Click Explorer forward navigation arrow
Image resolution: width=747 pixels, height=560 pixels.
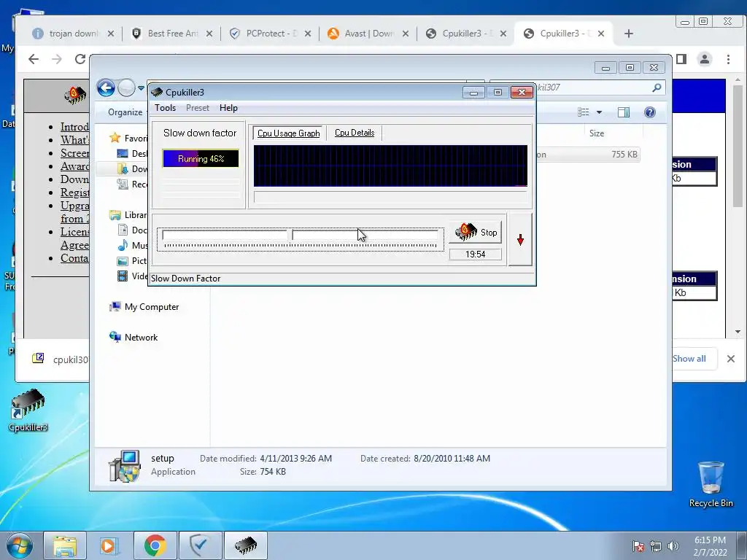pyautogui.click(x=126, y=88)
